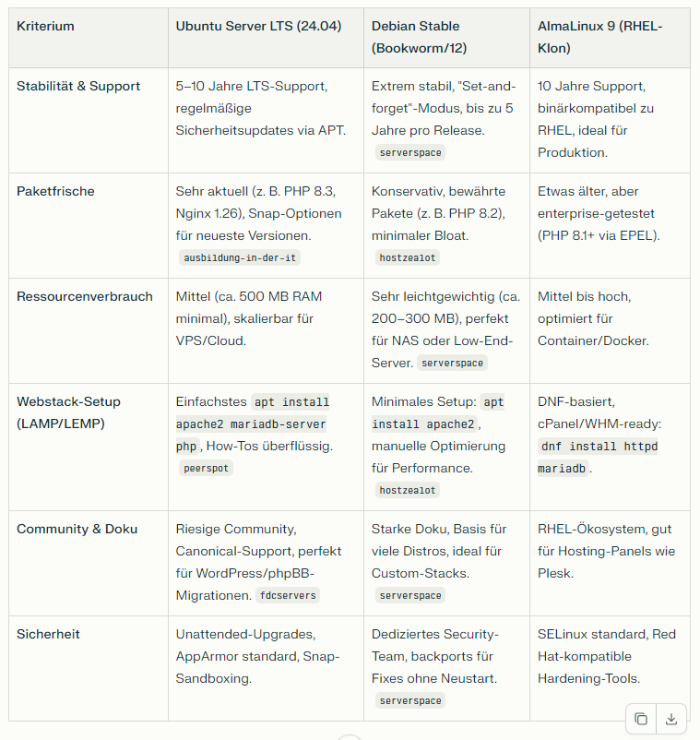Open the peerspot citation chip
The width and height of the screenshot is (700, 740).
pyautogui.click(x=207, y=468)
